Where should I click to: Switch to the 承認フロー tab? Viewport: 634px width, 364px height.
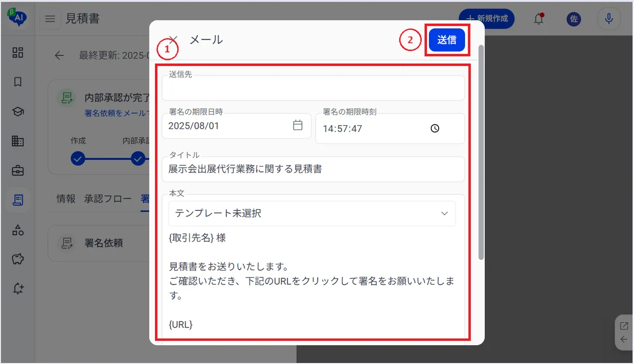(x=108, y=199)
